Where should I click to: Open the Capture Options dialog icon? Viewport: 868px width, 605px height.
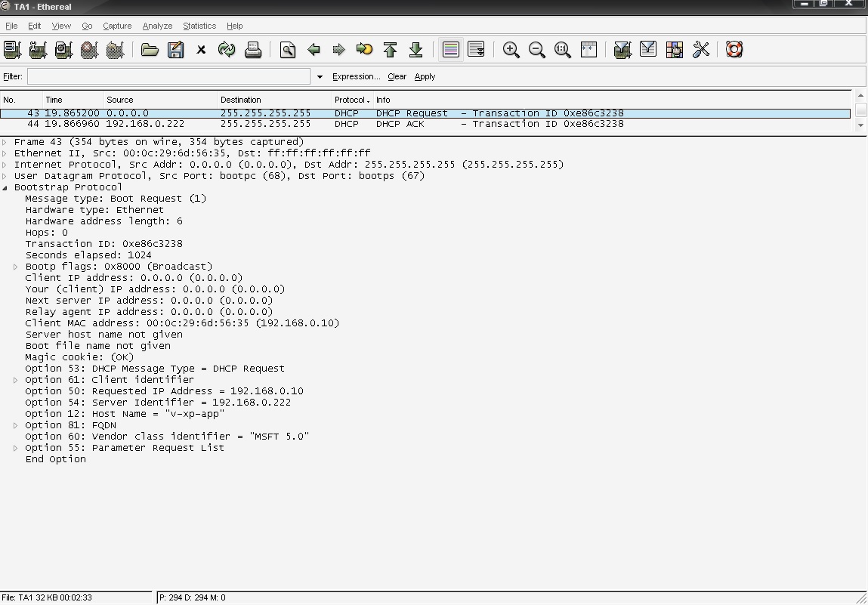[x=38, y=49]
